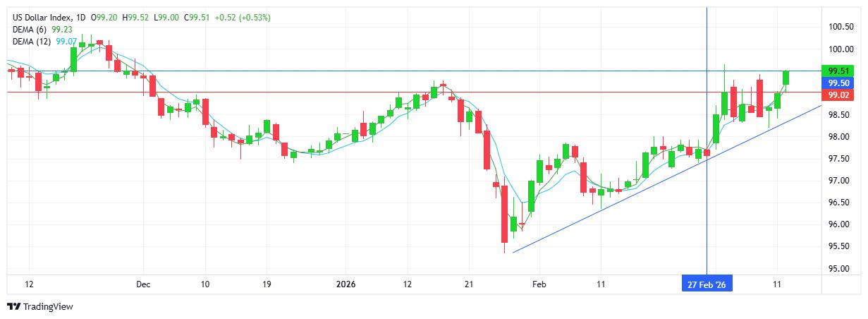Click the 2026 label on time axis

346,284
